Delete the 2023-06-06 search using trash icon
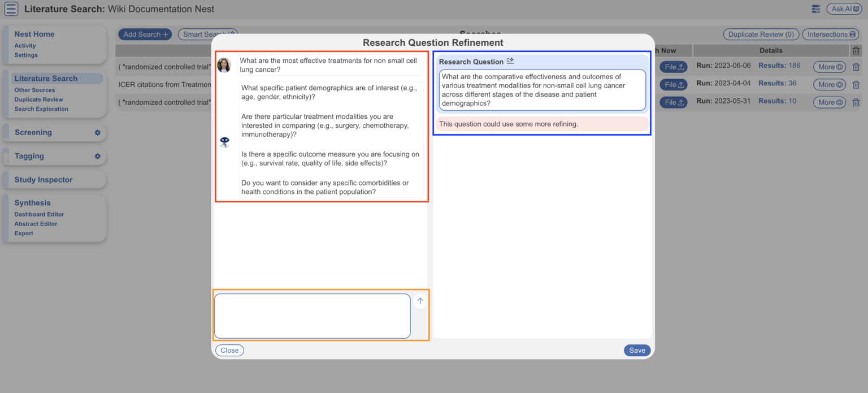This screenshot has height=393, width=868. [x=856, y=66]
